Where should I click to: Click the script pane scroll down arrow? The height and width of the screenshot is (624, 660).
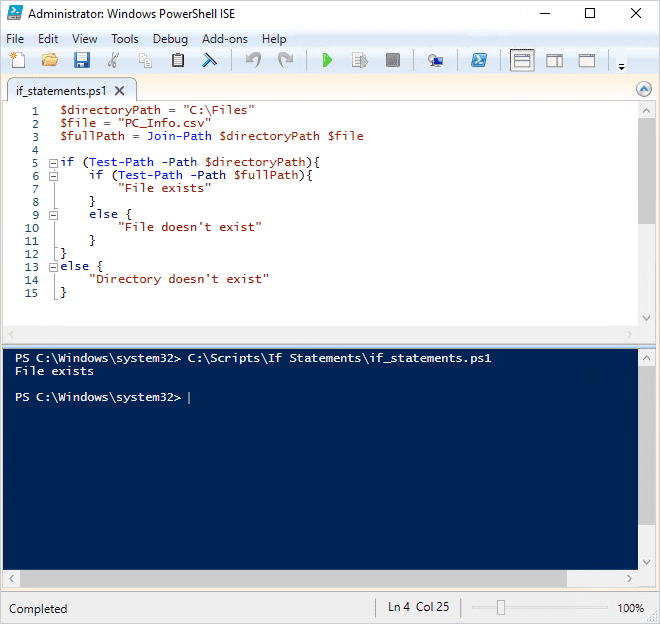point(646,318)
